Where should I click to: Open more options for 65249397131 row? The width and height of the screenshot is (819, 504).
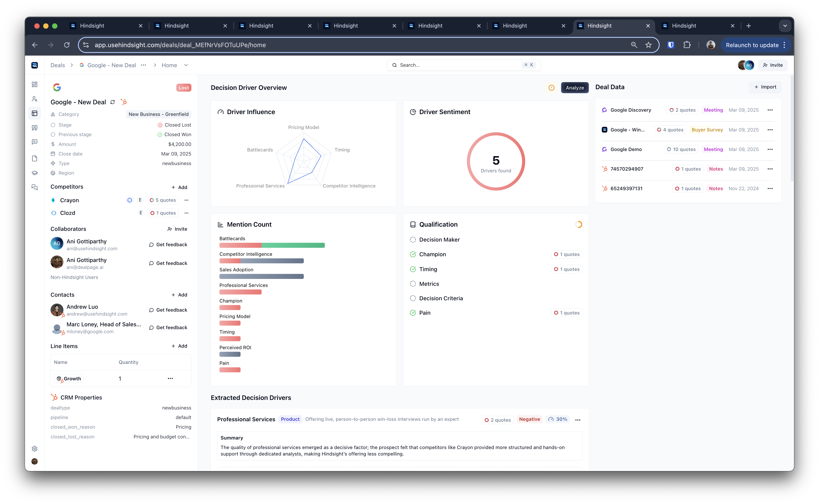pos(770,189)
